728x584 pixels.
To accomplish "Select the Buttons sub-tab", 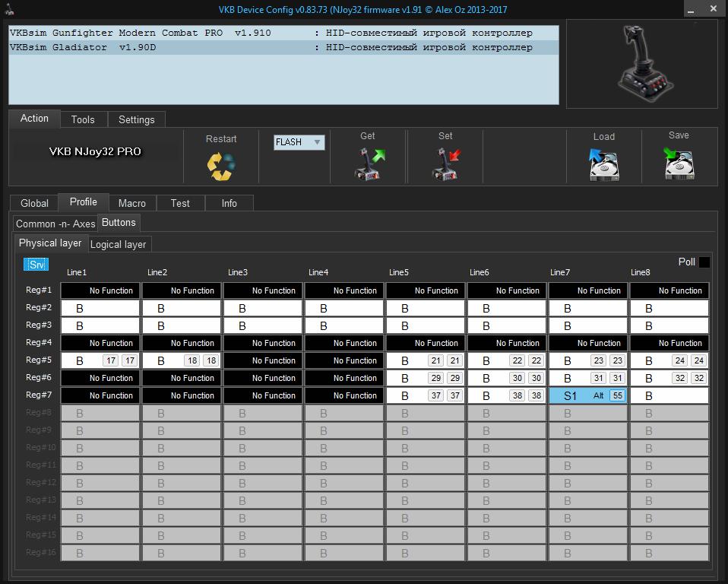I will point(119,223).
